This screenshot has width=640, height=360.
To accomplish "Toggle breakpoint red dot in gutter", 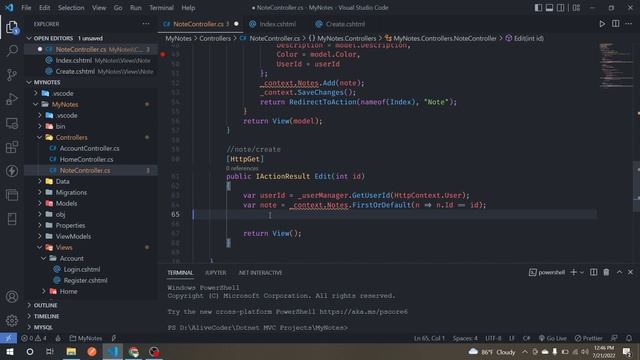I will 163,54.
